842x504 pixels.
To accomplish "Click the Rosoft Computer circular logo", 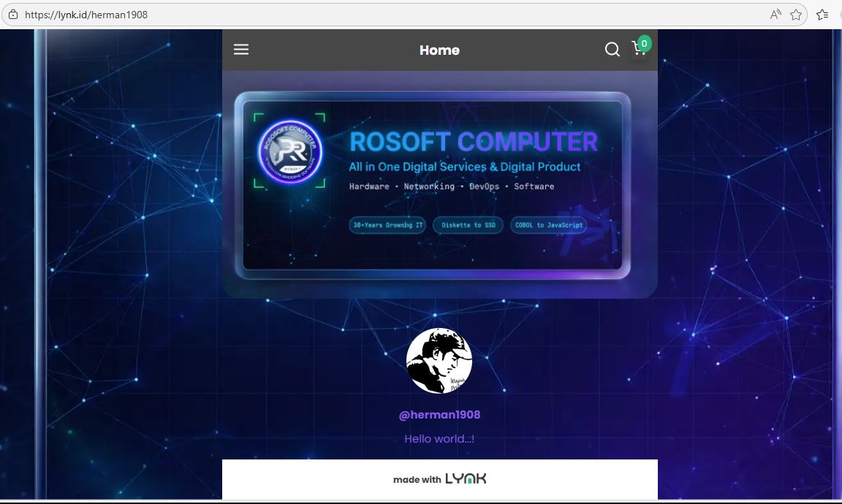I will click(290, 151).
